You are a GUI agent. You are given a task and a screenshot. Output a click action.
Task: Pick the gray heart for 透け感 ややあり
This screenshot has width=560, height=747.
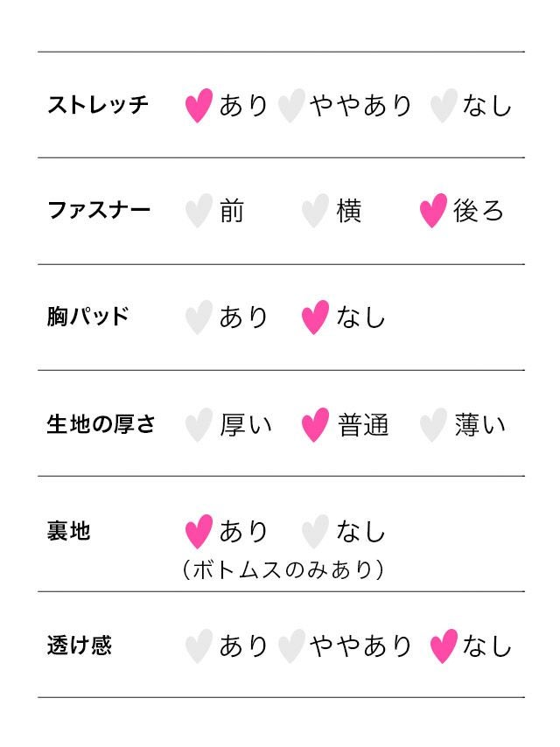(x=291, y=646)
